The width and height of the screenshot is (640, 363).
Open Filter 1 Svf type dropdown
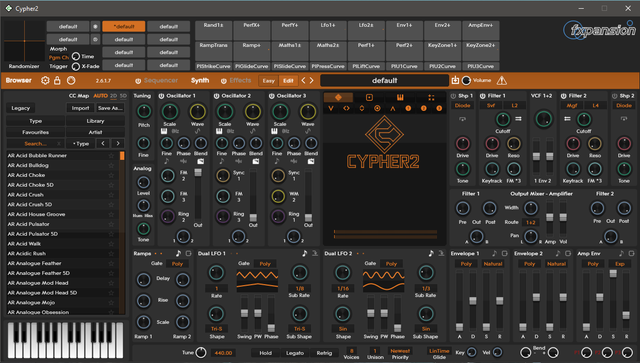pyautogui.click(x=491, y=106)
